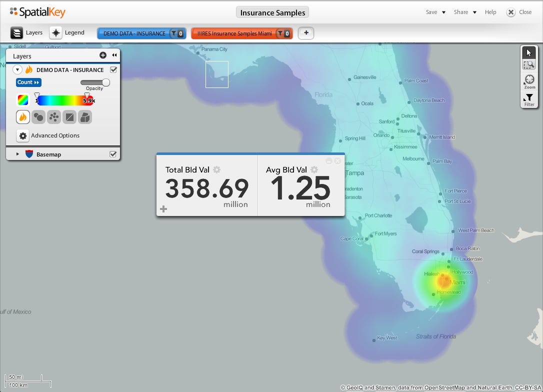Switch to IIIRES Insurance Samples Miami tab
The height and width of the screenshot is (392, 543).
(x=234, y=33)
